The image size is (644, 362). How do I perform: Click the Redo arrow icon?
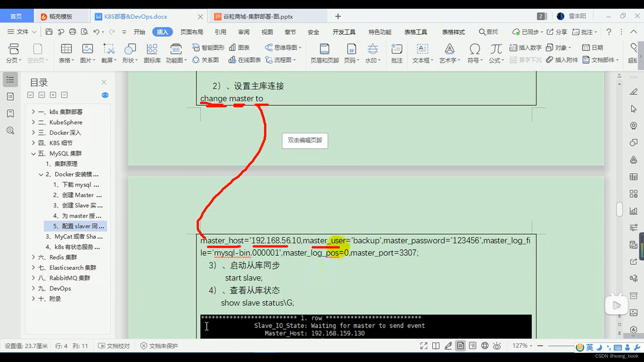pyautogui.click(x=112, y=32)
